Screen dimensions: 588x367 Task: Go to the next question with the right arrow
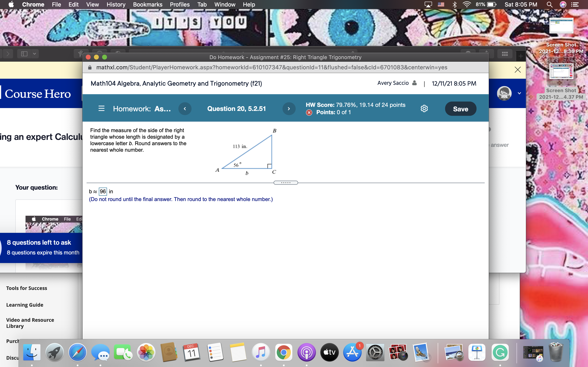(289, 109)
